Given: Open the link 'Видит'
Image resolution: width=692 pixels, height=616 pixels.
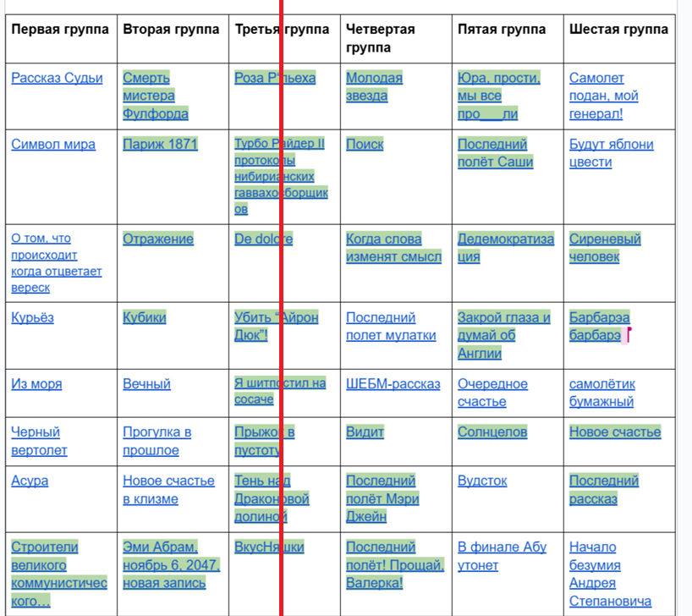Looking at the screenshot, I should [365, 432].
